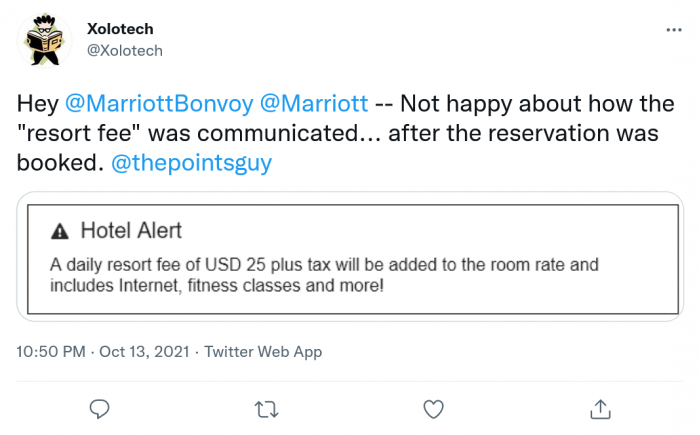Click the warning triangle in Hotel Alert
The width and height of the screenshot is (700, 435).
coord(60,231)
